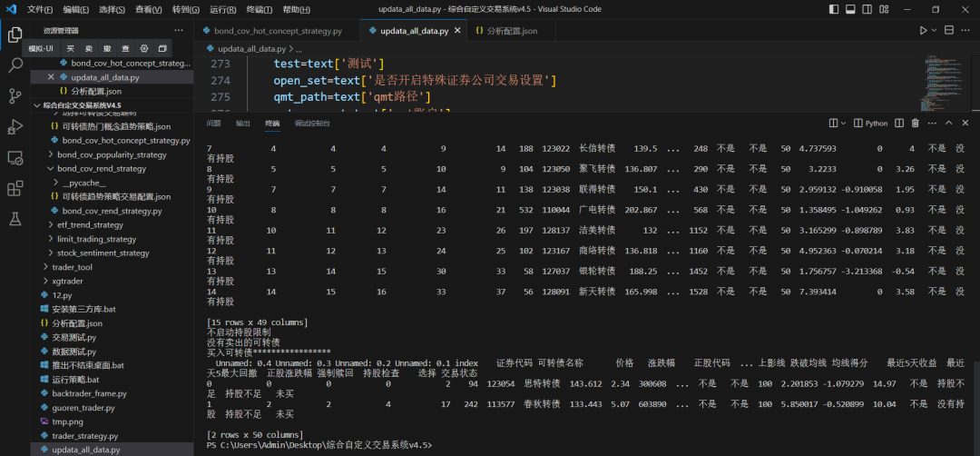Open terminal panel more actions ellipsis
The height and width of the screenshot is (456, 980).
(x=933, y=124)
